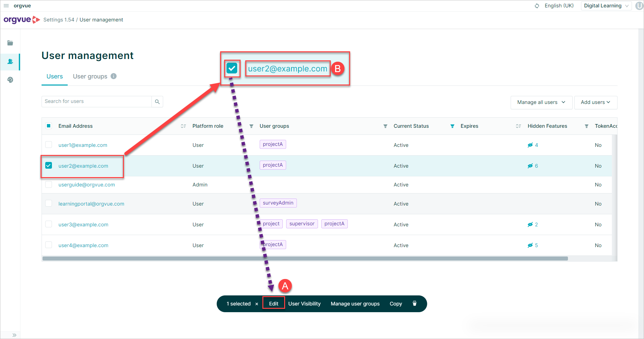
Task: Check the user4@example.com checkbox
Action: coord(49,245)
